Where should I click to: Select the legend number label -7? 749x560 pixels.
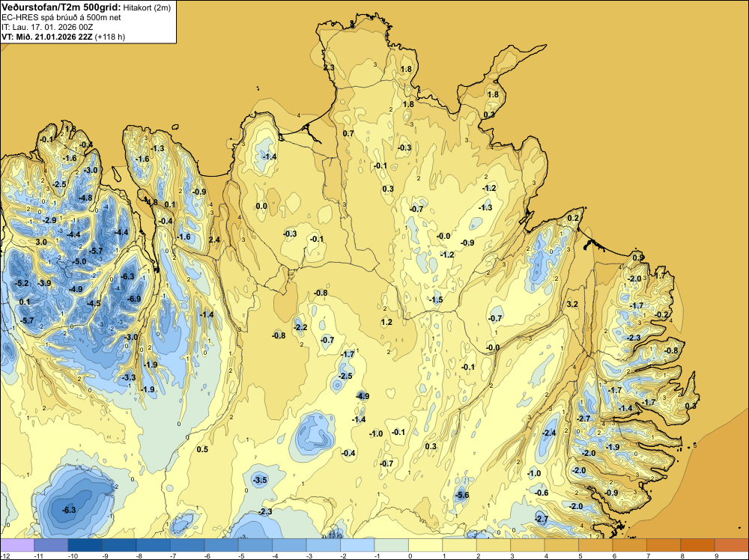(x=175, y=556)
